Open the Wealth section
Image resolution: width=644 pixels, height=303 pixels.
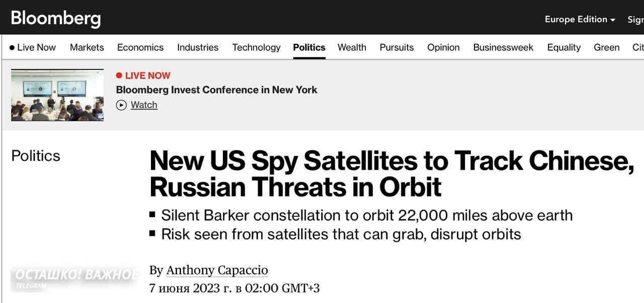click(352, 47)
